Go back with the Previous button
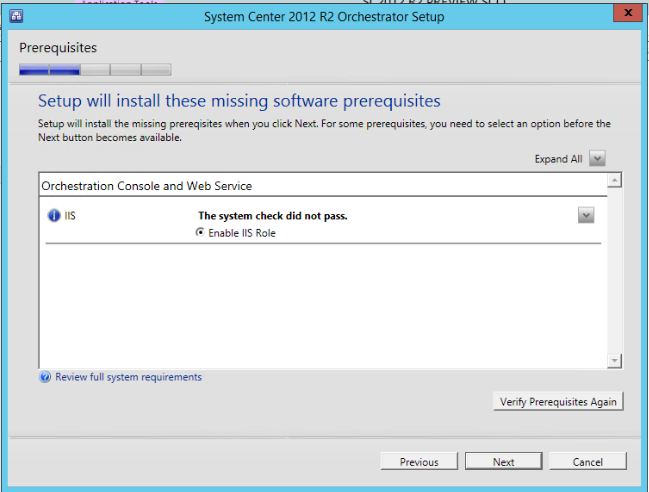Image resolution: width=649 pixels, height=492 pixels. tap(419, 461)
